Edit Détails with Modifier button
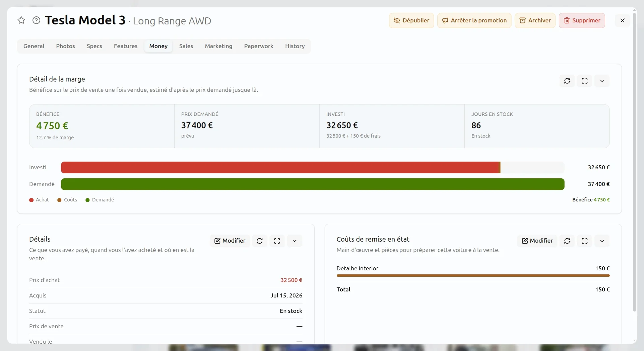This screenshot has width=644, height=351. pyautogui.click(x=230, y=241)
